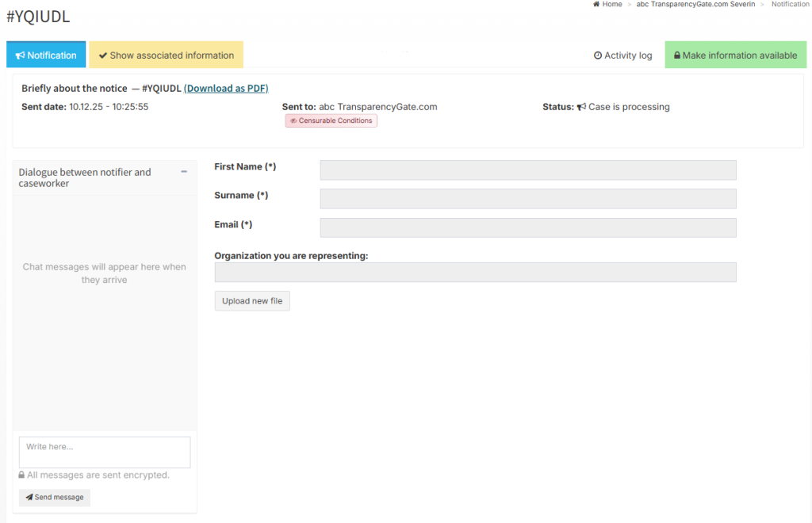Viewport: 812px width, 523px height.
Task: Open the Activity log
Action: [623, 55]
